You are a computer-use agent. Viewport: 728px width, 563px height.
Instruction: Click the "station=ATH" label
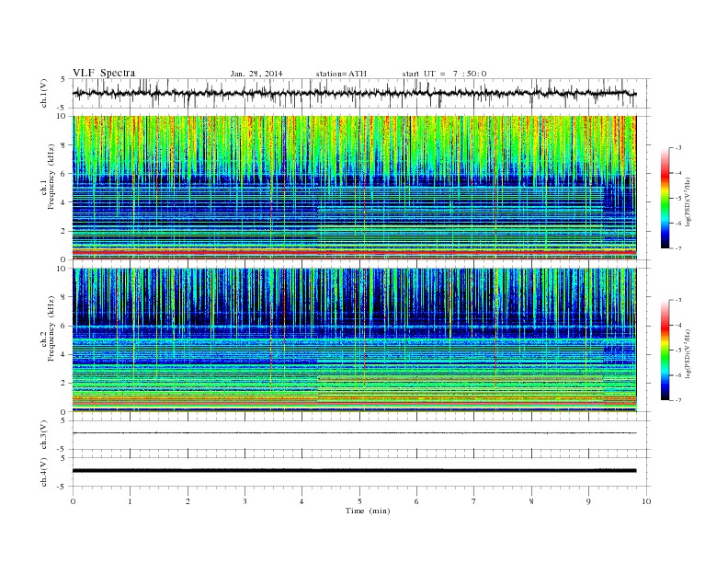coord(341,74)
